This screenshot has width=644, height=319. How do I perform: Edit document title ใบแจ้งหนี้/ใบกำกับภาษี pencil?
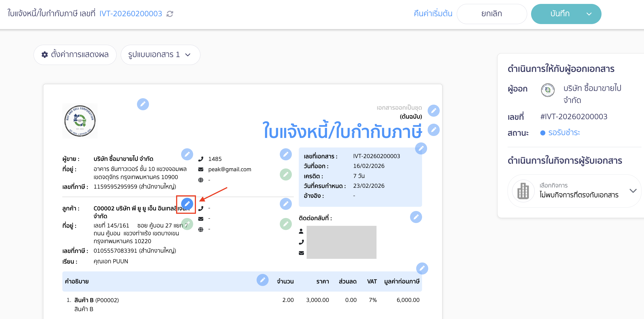tap(434, 130)
